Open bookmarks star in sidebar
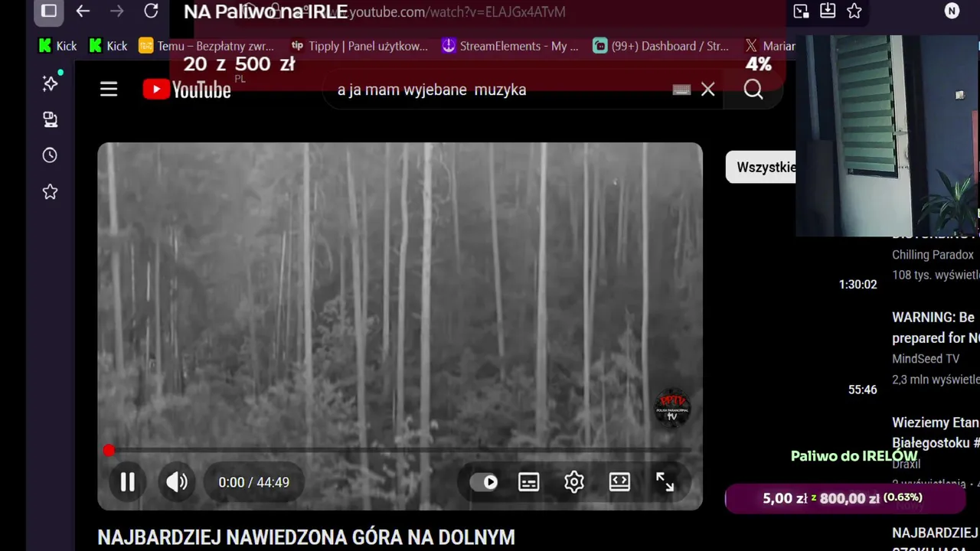 point(50,191)
